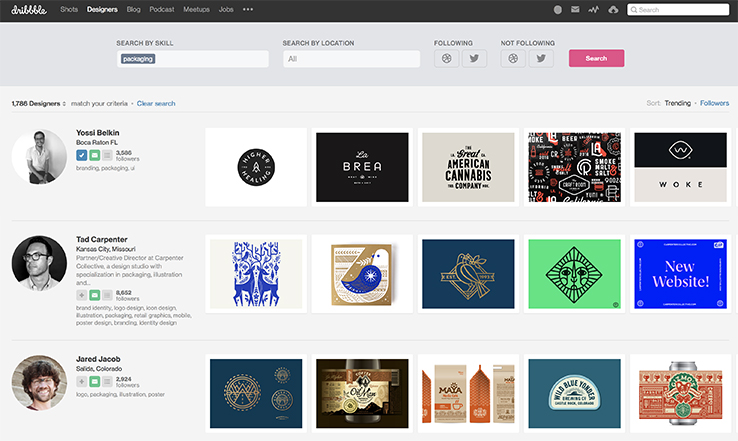Sort designers by Followers

click(x=714, y=103)
